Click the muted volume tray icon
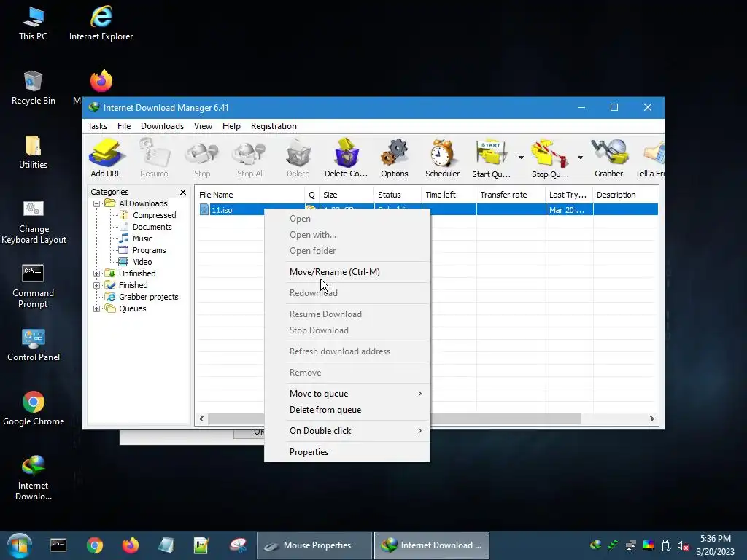 [683, 545]
